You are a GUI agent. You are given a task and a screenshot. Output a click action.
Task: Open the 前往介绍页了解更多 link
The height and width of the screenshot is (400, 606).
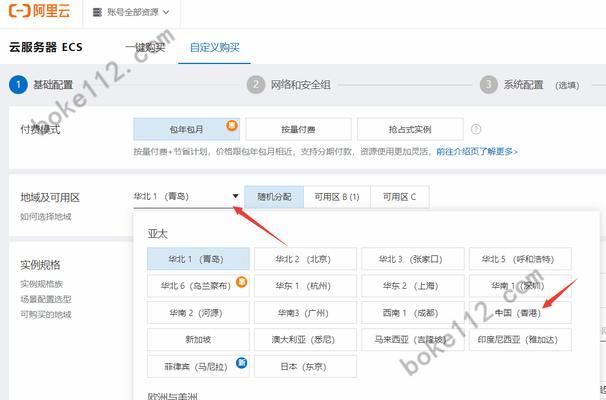477,151
